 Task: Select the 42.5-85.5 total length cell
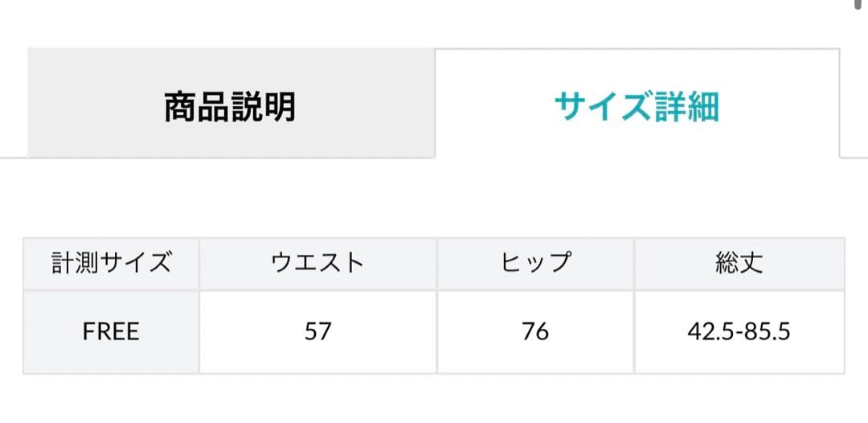(739, 331)
